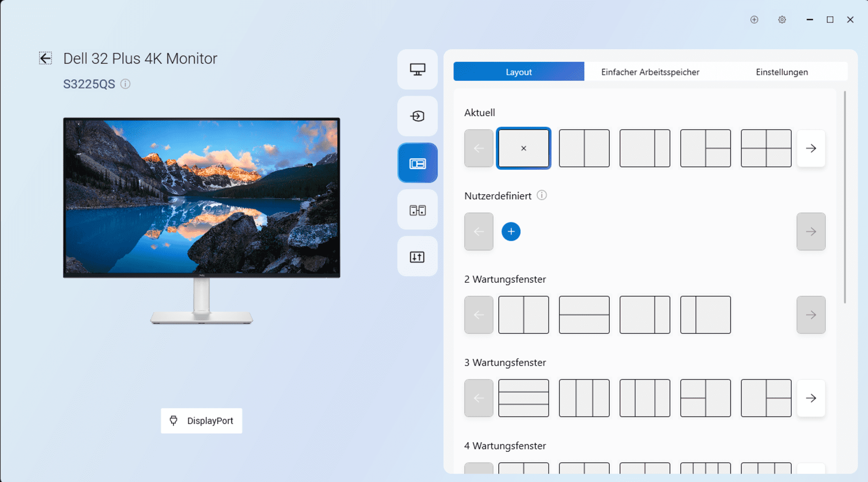The height and width of the screenshot is (482, 868).
Task: Click the Dell 32 Plus 4K Monitor title
Action: (x=140, y=58)
